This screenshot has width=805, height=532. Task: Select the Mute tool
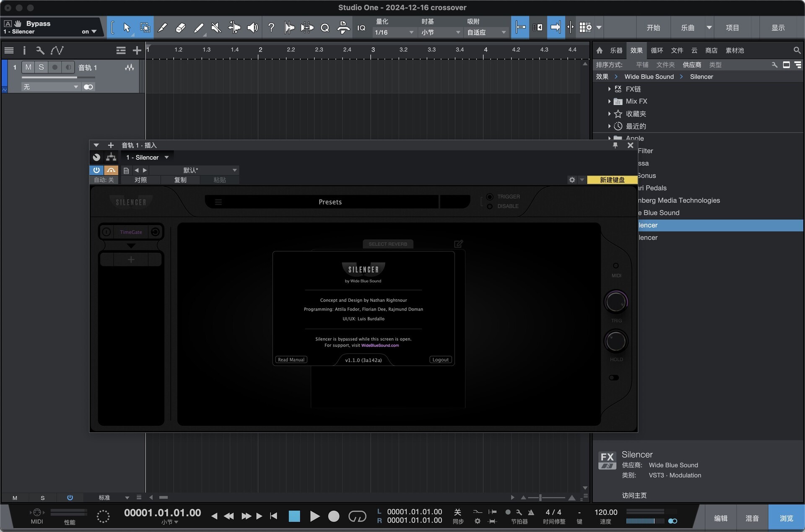[216, 28]
